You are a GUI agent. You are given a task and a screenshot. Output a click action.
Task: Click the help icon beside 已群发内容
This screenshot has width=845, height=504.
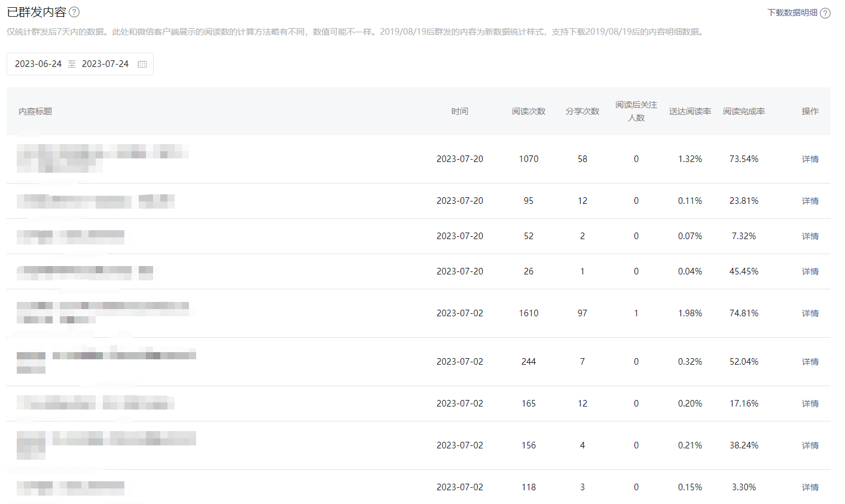click(74, 12)
